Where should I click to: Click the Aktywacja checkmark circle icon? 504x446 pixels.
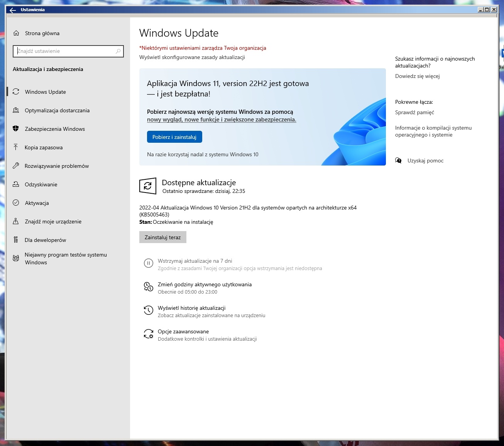point(16,203)
